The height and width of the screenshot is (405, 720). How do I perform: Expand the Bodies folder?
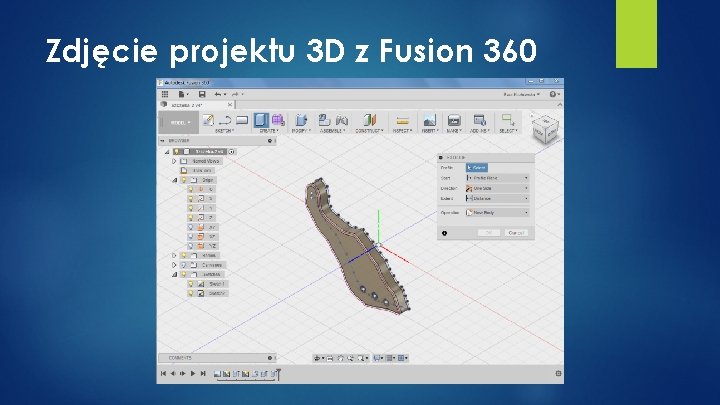tap(174, 256)
